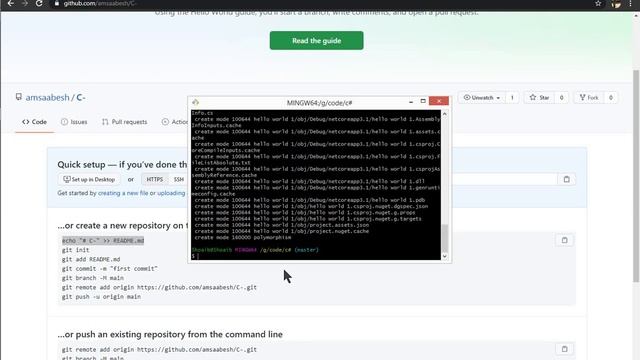Expand the Unwatch dropdown
This screenshot has height=360, width=640.
point(482,98)
